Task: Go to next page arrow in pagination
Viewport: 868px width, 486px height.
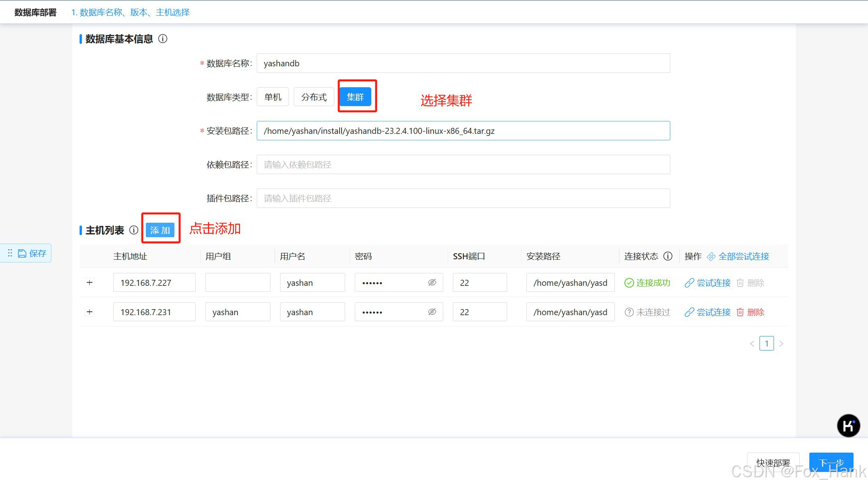Action: (781, 344)
